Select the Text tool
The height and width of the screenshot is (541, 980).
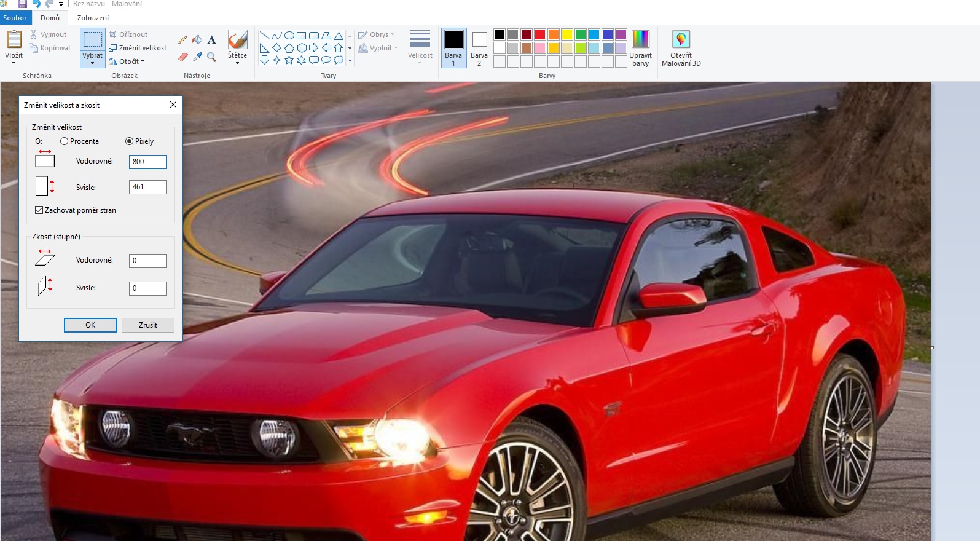[211, 40]
